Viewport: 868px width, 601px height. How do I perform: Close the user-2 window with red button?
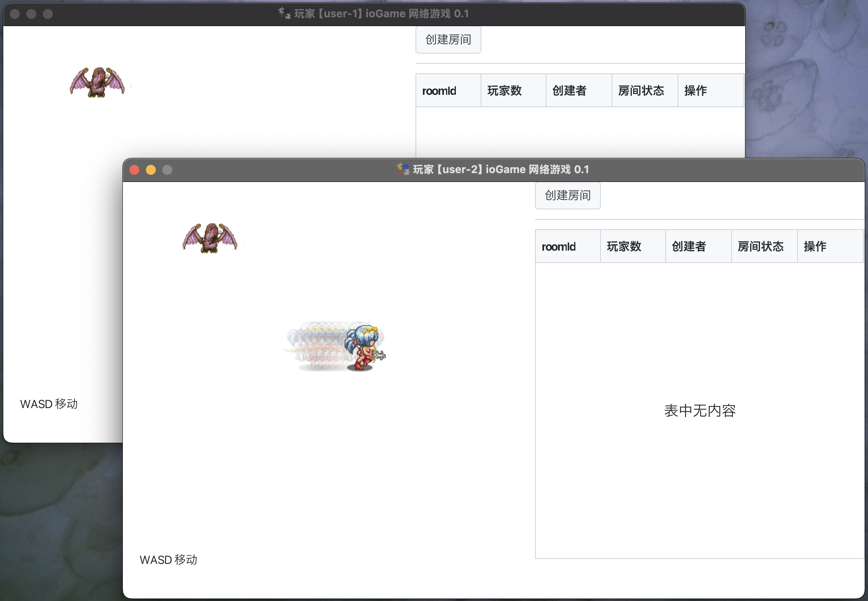134,170
